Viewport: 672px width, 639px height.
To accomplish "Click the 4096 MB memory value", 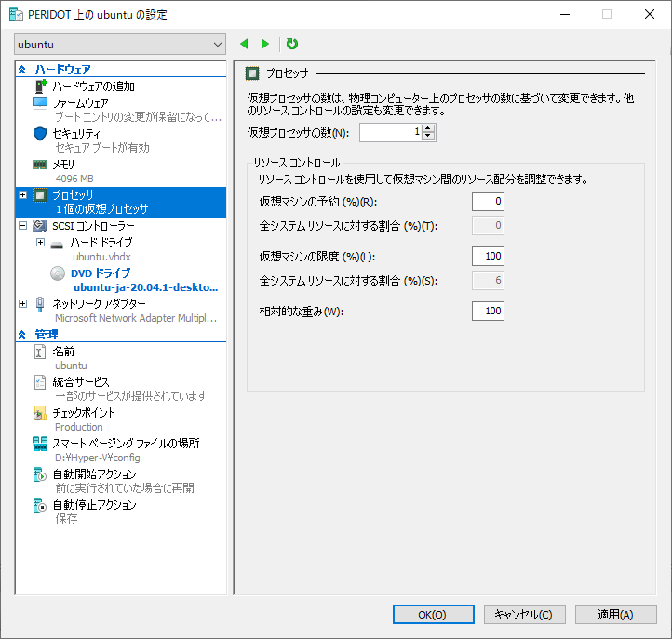I will 74,179.
